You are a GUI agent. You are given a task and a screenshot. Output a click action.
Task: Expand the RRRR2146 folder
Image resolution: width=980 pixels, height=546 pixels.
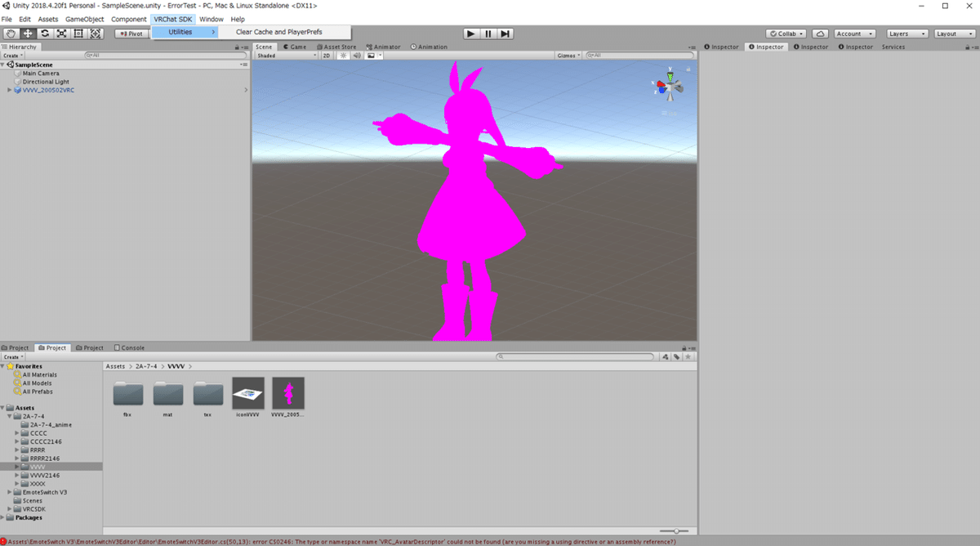[17, 459]
